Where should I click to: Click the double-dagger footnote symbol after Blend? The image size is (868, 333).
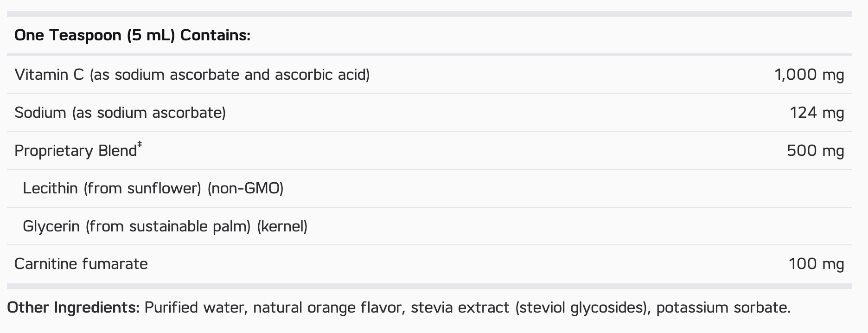[140, 146]
